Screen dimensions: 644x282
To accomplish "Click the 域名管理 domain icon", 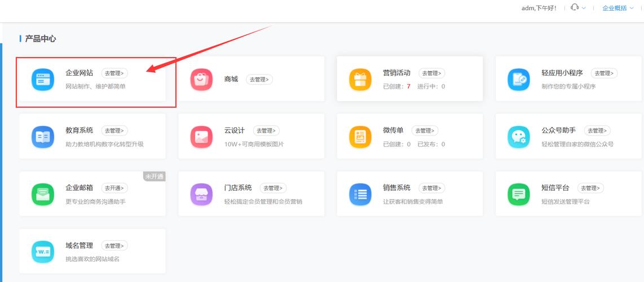I will click(43, 252).
